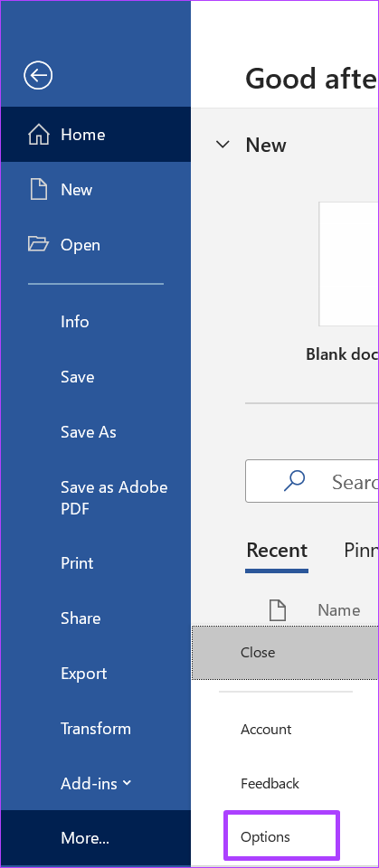Click the Home house icon
Screen dimensions: 379x868
(x=39, y=134)
